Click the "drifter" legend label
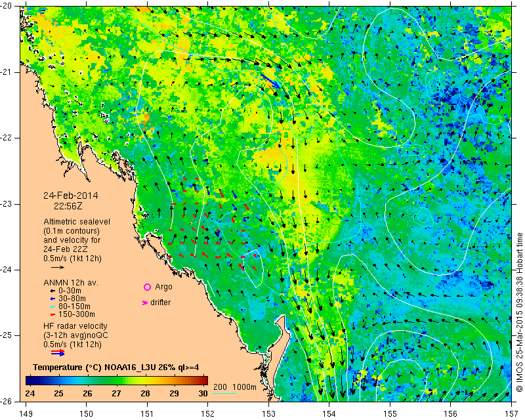The image size is (525, 420). click(x=160, y=303)
